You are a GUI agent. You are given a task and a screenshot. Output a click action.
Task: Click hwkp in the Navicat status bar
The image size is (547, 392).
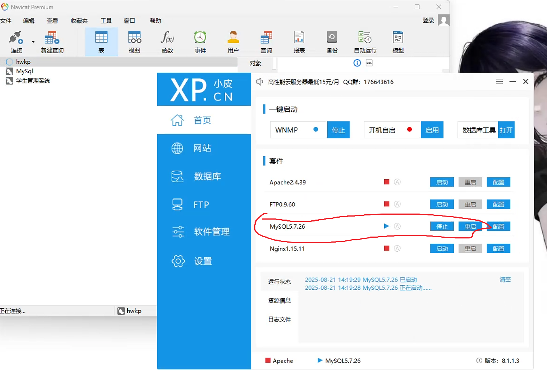tap(129, 311)
